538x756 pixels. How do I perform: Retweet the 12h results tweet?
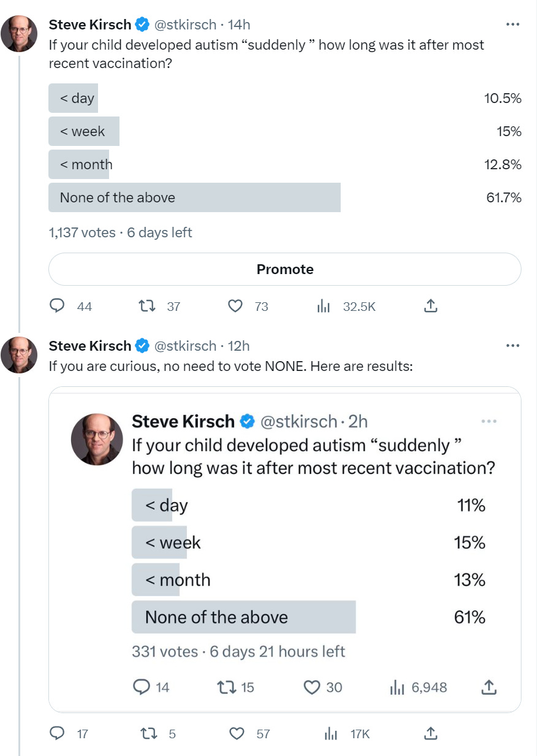pos(147,733)
